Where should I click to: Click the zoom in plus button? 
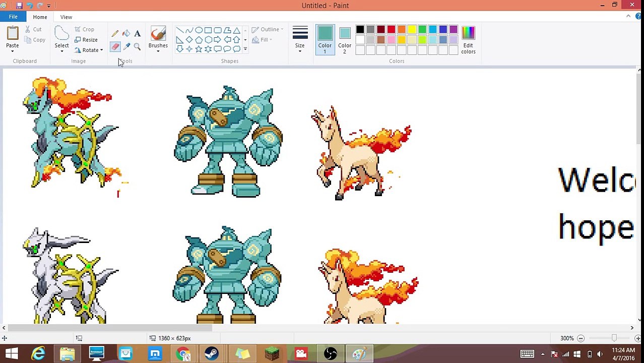[x=638, y=338]
